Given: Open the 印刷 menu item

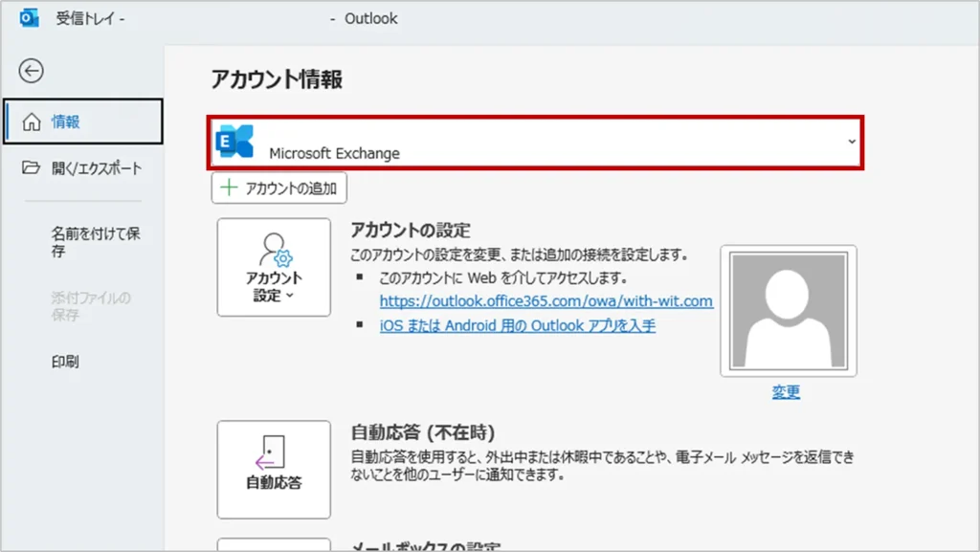Looking at the screenshot, I should [x=65, y=362].
